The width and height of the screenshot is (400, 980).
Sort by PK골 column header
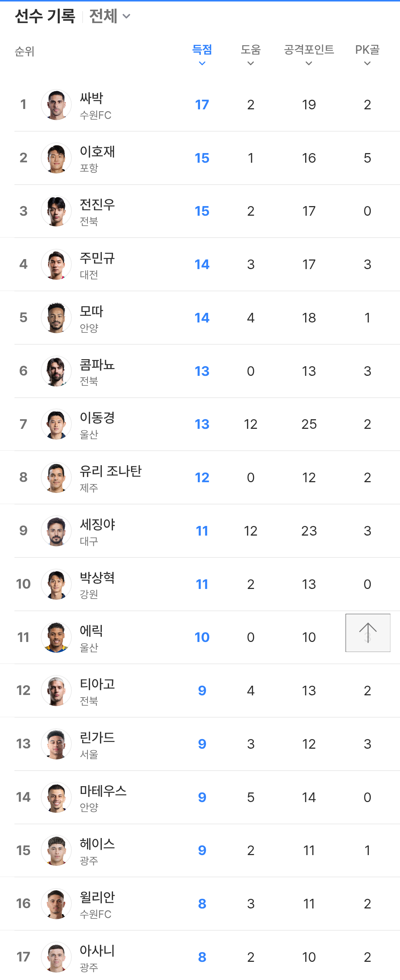[367, 54]
